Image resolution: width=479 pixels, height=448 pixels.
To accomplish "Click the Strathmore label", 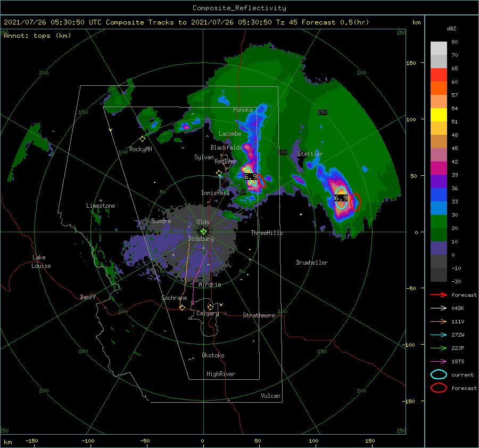I will 259,315.
